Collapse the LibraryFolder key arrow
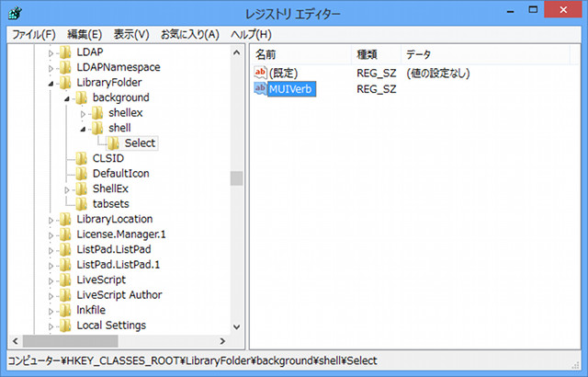Viewport: 588px width, 377px height. [x=51, y=84]
